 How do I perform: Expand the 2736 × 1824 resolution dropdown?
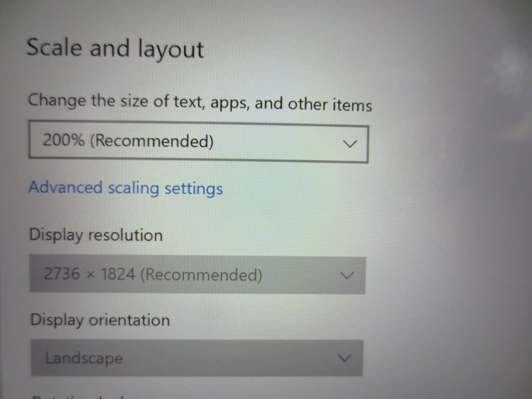coord(198,274)
